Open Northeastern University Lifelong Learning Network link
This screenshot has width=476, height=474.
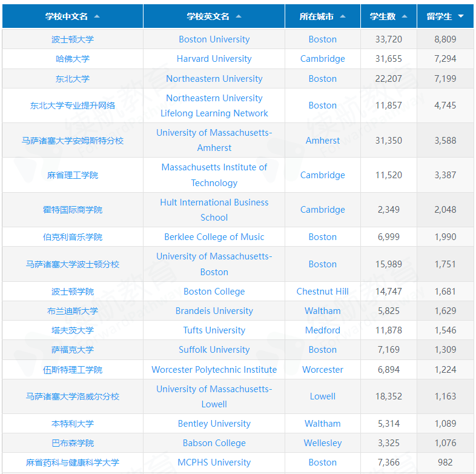(214, 105)
